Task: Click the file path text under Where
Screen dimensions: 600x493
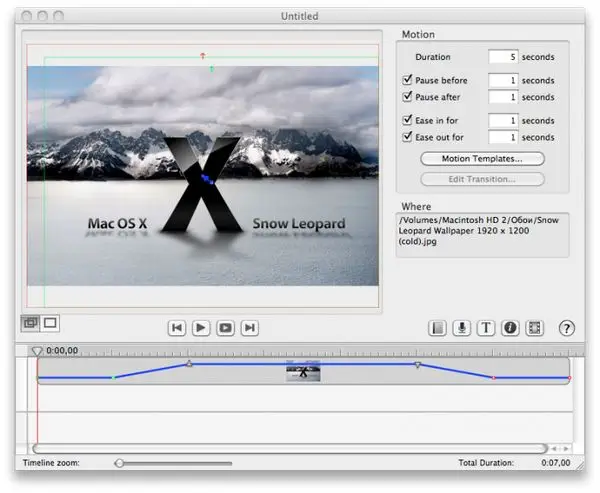Action: pyautogui.click(x=478, y=231)
